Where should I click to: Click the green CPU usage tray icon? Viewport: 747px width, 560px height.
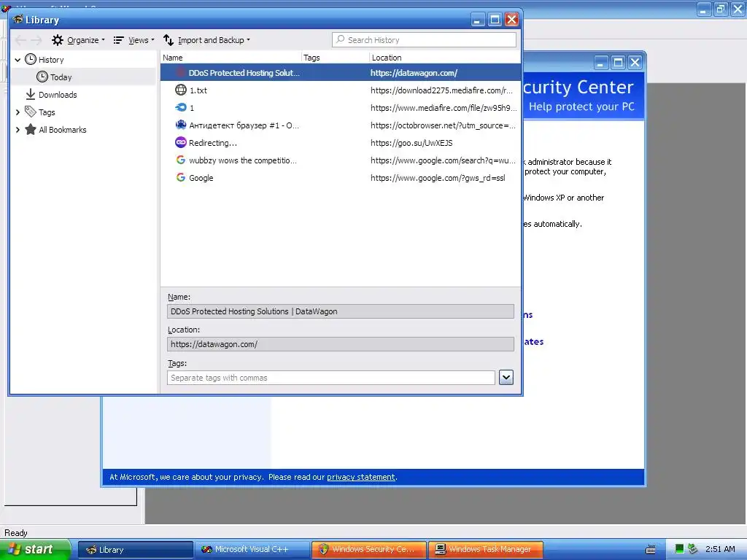(679, 549)
